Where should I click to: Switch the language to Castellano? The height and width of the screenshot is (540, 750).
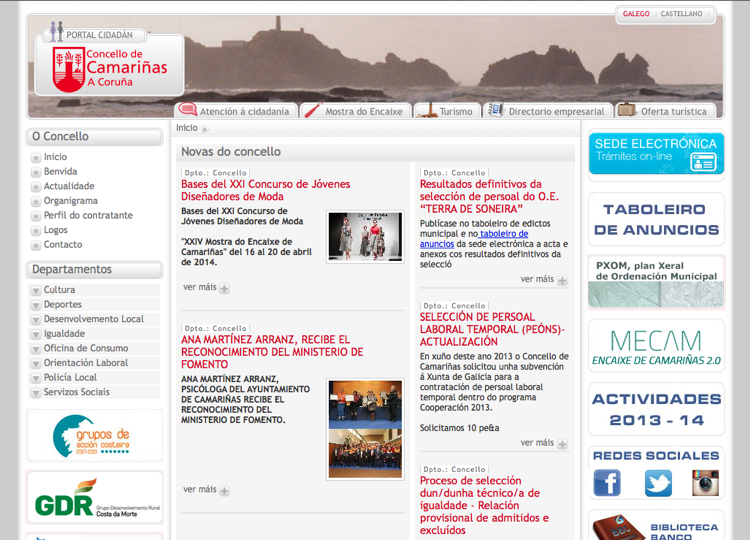coord(681,14)
